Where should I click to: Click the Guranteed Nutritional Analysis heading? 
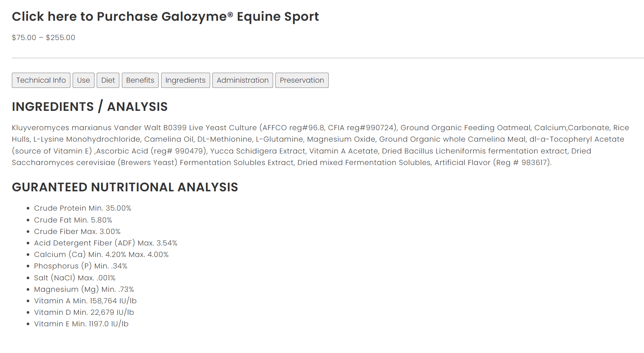[x=125, y=187]
